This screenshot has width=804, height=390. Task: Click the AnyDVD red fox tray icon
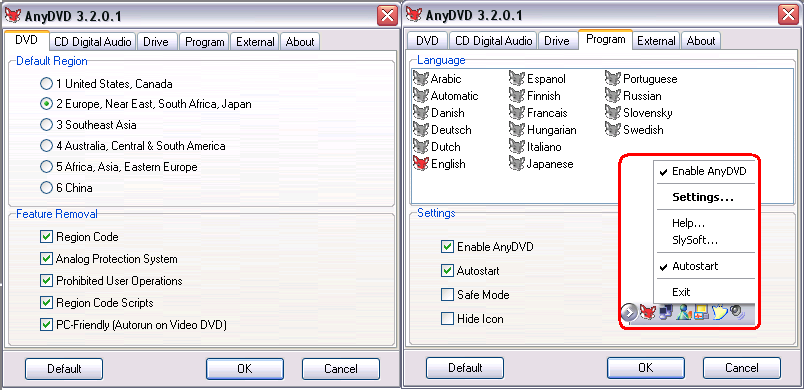(x=648, y=311)
